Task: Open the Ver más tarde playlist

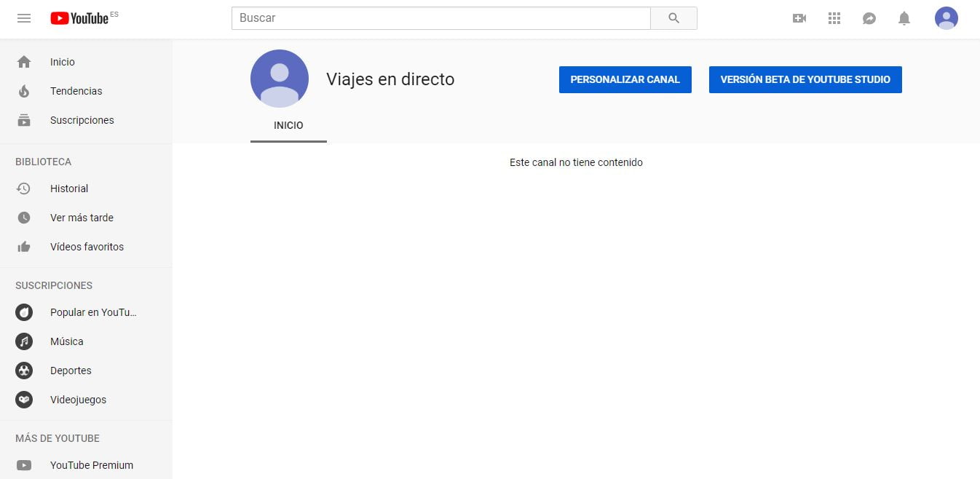Action: tap(82, 218)
